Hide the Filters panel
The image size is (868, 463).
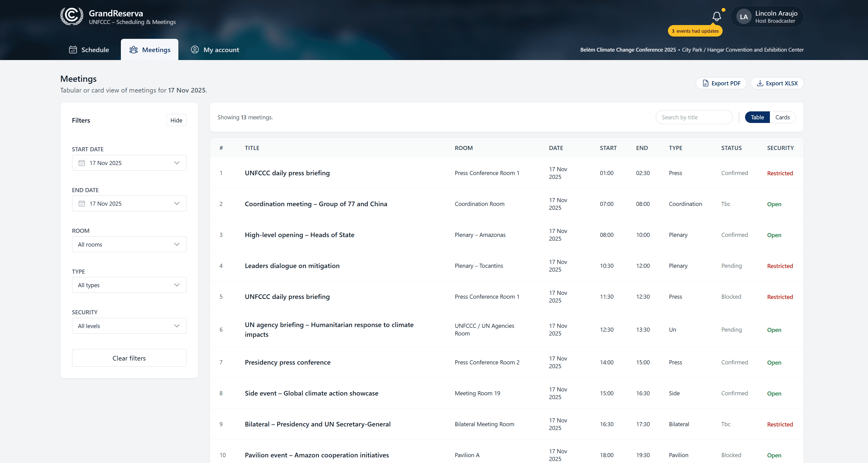(x=176, y=120)
